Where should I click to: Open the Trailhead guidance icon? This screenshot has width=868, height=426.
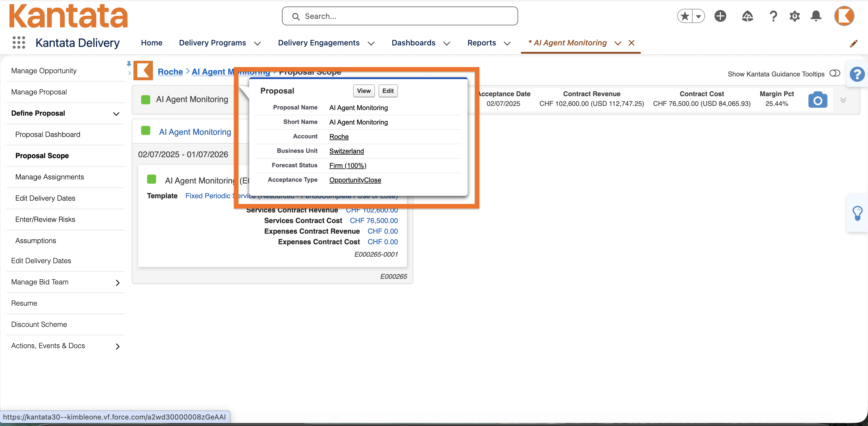coord(747,16)
